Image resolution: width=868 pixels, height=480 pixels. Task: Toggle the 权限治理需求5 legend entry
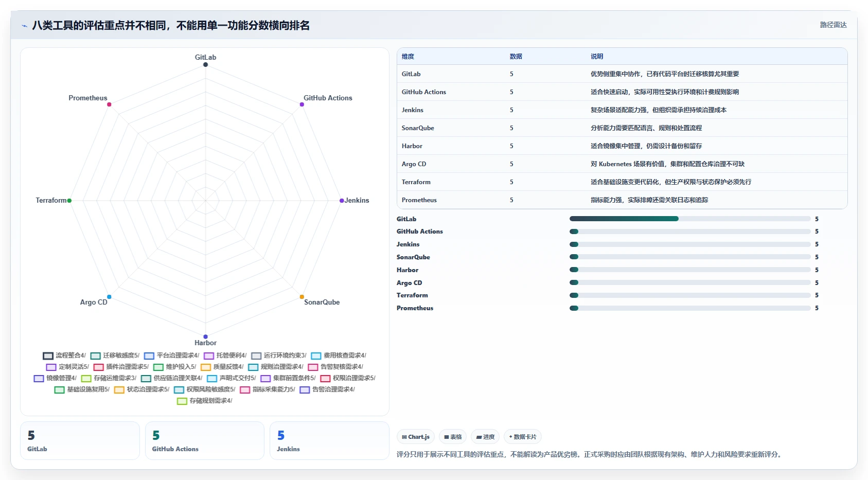(x=347, y=378)
